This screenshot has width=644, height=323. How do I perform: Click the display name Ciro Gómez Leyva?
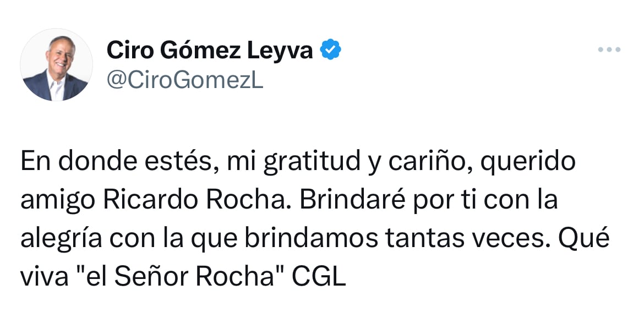(209, 51)
